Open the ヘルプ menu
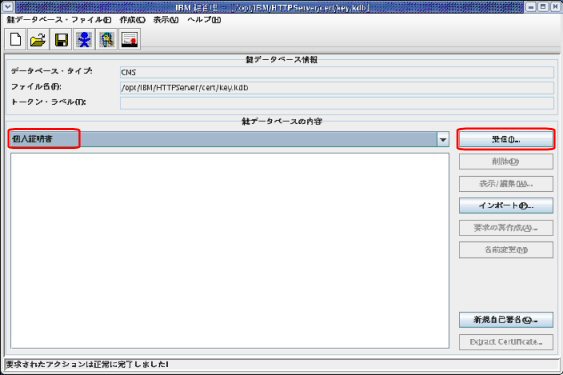The width and height of the screenshot is (563, 375). pos(204,20)
